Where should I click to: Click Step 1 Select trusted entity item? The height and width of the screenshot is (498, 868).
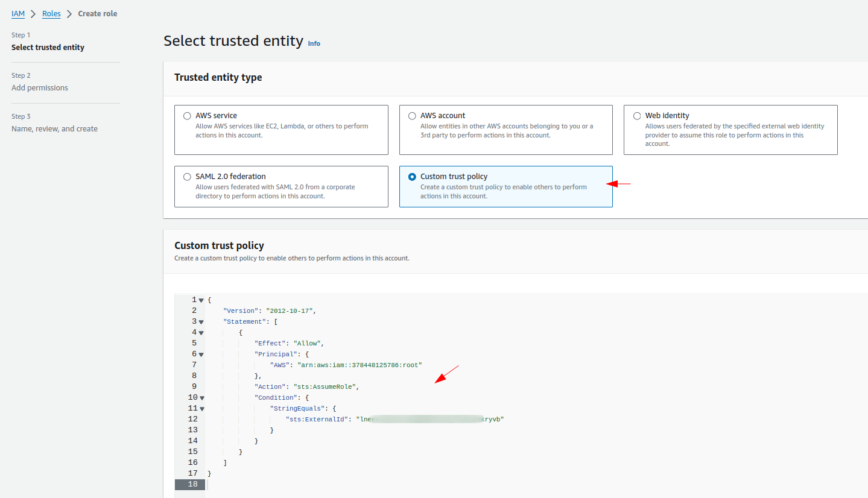point(48,47)
